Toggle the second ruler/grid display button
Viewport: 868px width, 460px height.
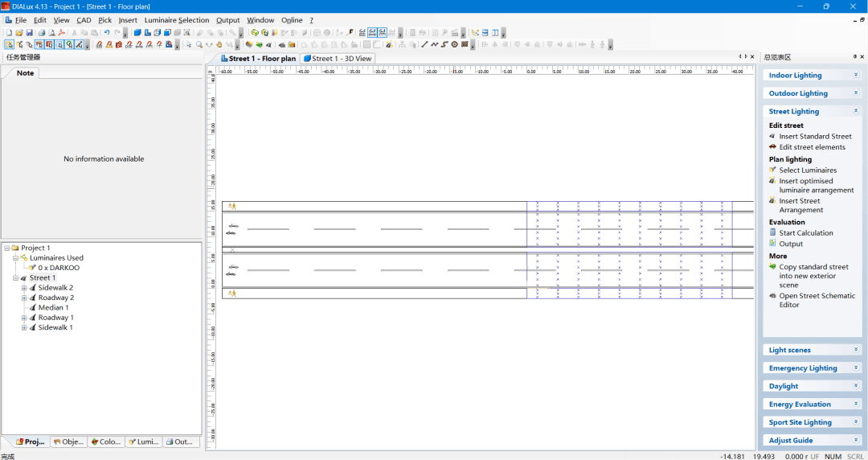(x=373, y=33)
